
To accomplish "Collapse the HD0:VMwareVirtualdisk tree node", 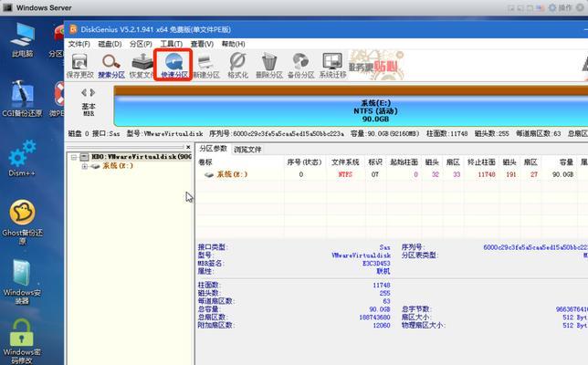I will pos(74,157).
